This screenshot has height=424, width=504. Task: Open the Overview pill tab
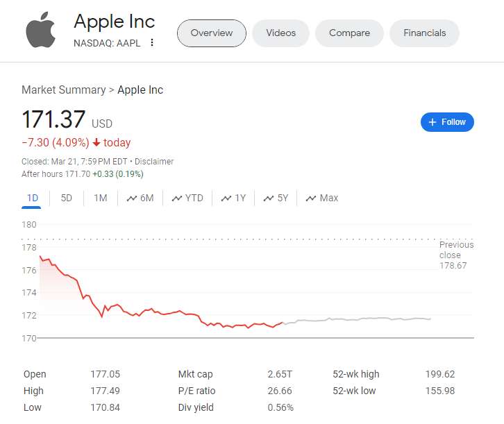(212, 33)
